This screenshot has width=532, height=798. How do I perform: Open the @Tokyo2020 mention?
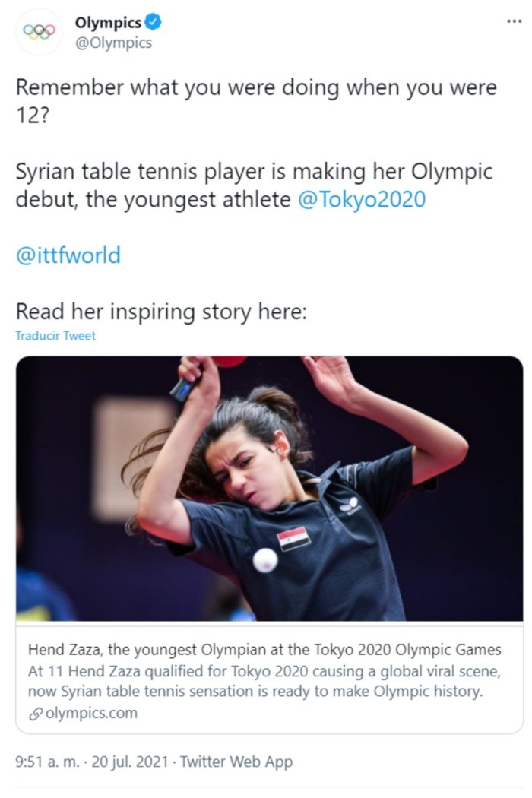pos(362,199)
